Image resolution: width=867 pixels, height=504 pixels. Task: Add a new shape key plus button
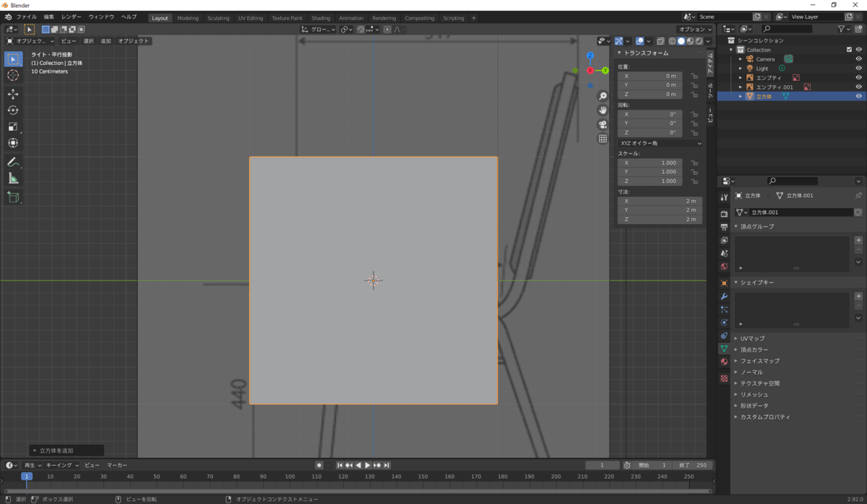[858, 296]
